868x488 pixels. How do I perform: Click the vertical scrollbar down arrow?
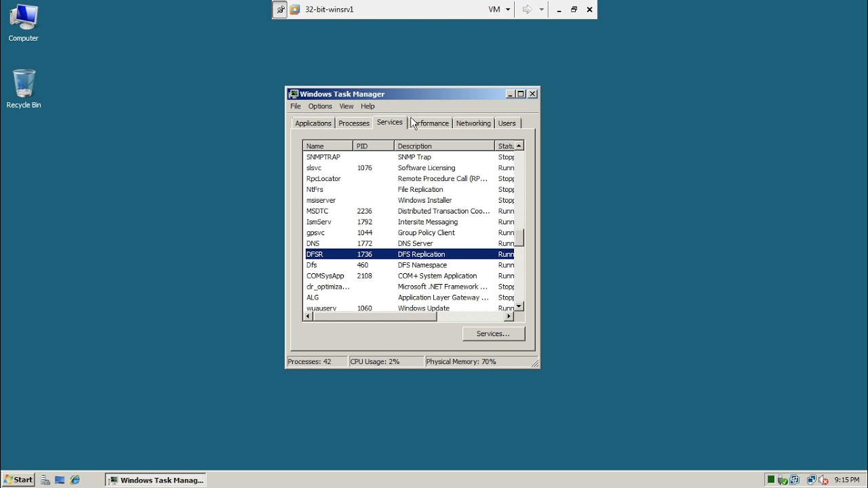pyautogui.click(x=519, y=306)
